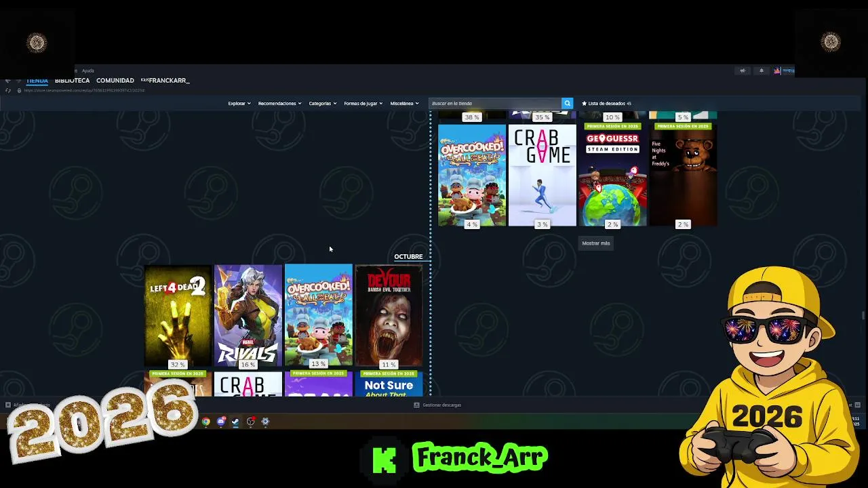The height and width of the screenshot is (488, 868).
Task: Open the Marvel Rivals cover
Action: [x=248, y=315]
